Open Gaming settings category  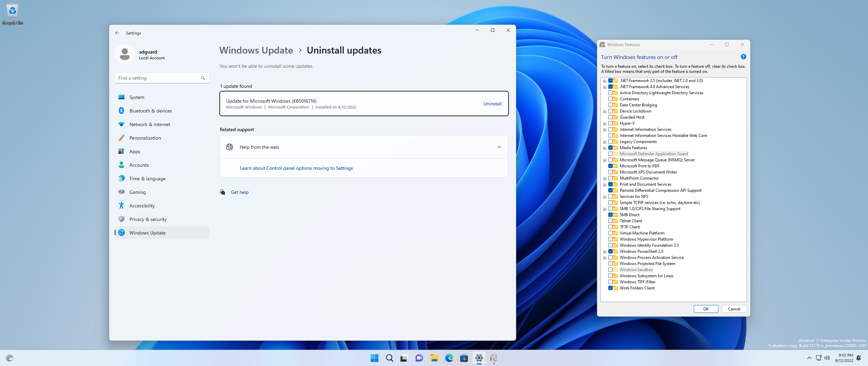coord(162,192)
